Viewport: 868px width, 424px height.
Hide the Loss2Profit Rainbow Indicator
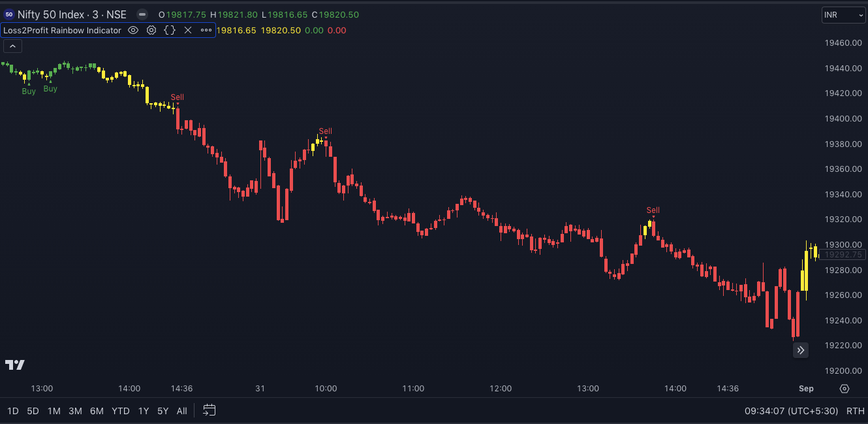pyautogui.click(x=133, y=30)
